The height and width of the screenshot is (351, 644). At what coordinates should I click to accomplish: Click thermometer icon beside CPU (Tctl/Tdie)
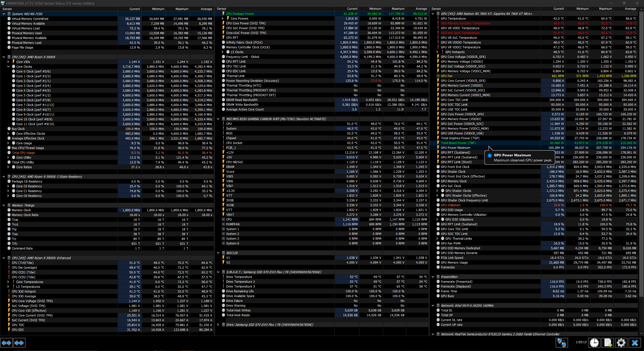pos(9,263)
